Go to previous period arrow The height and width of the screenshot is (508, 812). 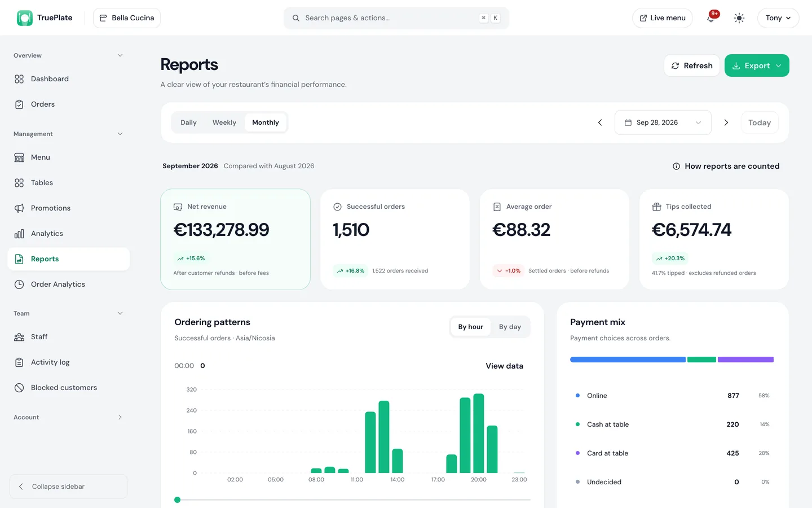coord(600,122)
